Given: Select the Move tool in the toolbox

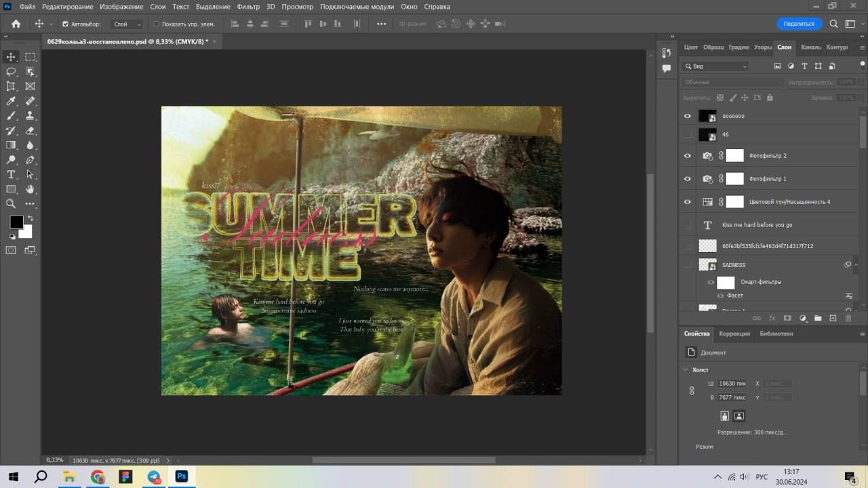Looking at the screenshot, I should [x=11, y=57].
